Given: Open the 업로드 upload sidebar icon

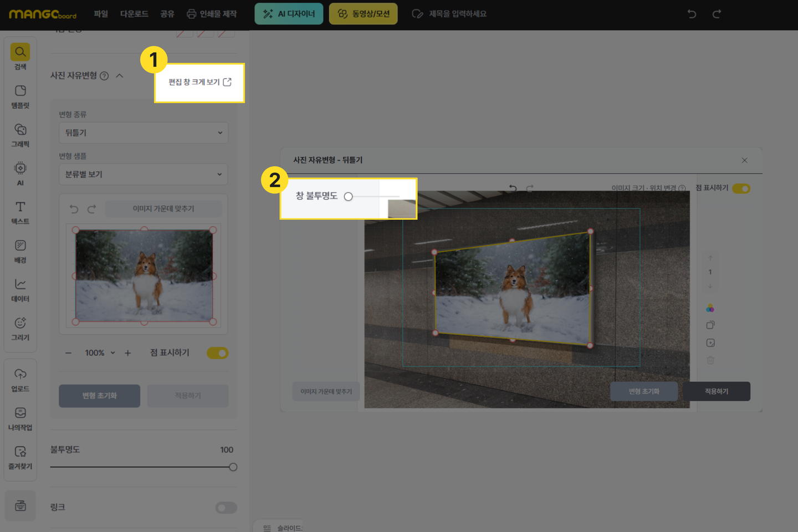Looking at the screenshot, I should [x=20, y=375].
